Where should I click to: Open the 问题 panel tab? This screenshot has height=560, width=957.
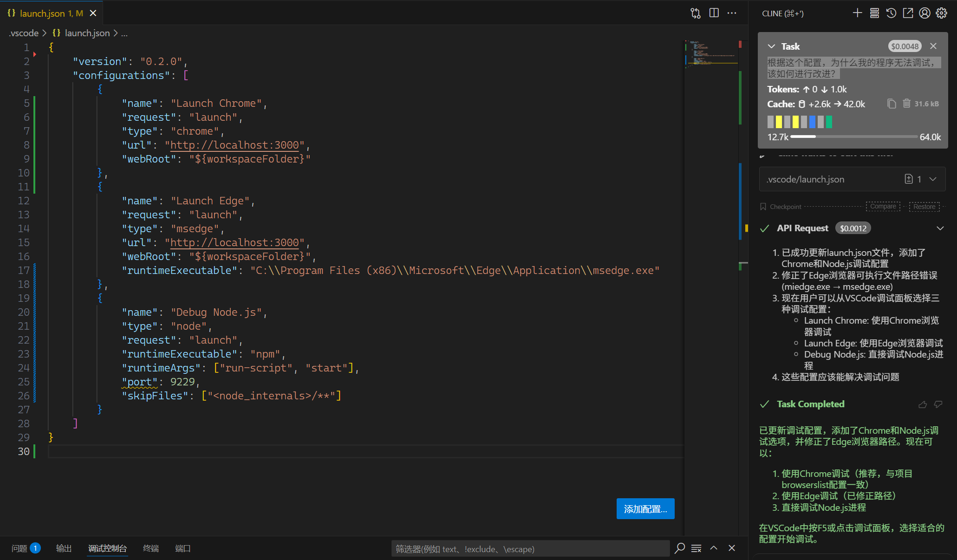coord(21,548)
